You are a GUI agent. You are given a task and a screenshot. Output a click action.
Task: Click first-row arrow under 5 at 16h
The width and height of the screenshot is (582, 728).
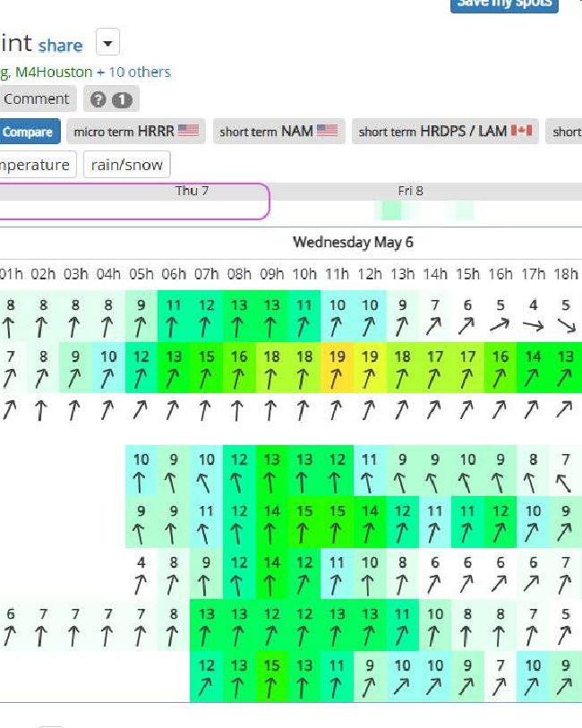(500, 325)
